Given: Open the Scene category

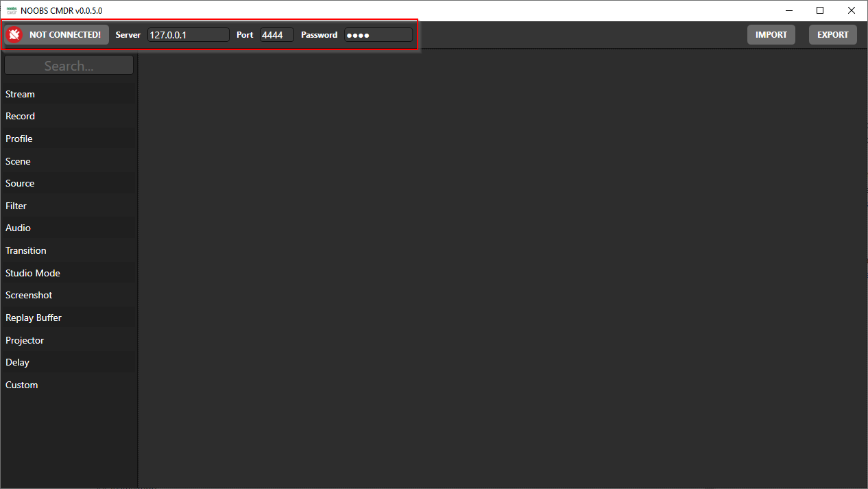Looking at the screenshot, I should 69,161.
